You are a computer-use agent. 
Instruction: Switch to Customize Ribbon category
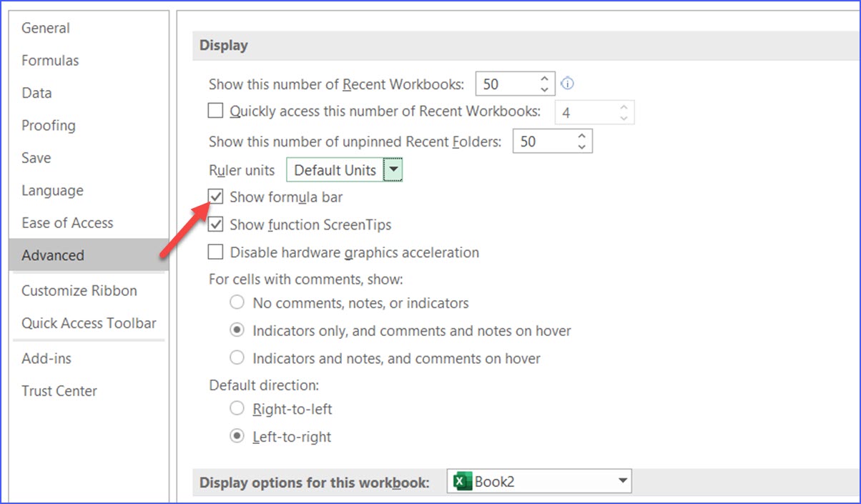click(x=79, y=291)
